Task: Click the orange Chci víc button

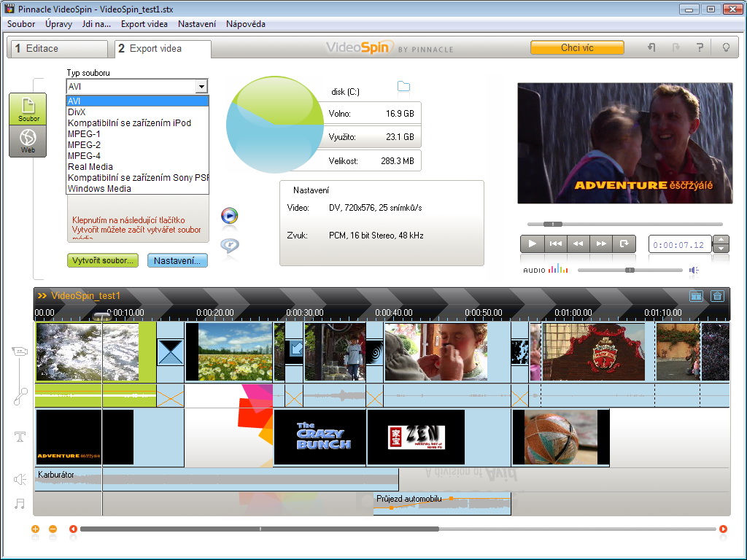Action: point(577,47)
